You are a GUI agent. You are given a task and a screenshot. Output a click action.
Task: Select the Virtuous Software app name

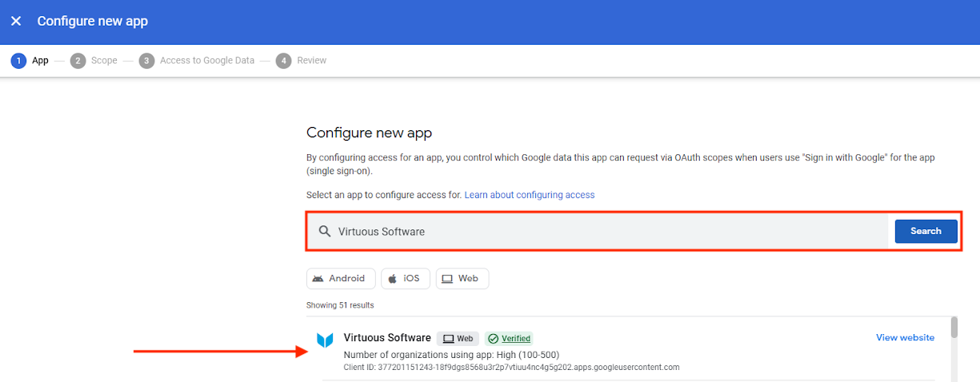pos(387,338)
